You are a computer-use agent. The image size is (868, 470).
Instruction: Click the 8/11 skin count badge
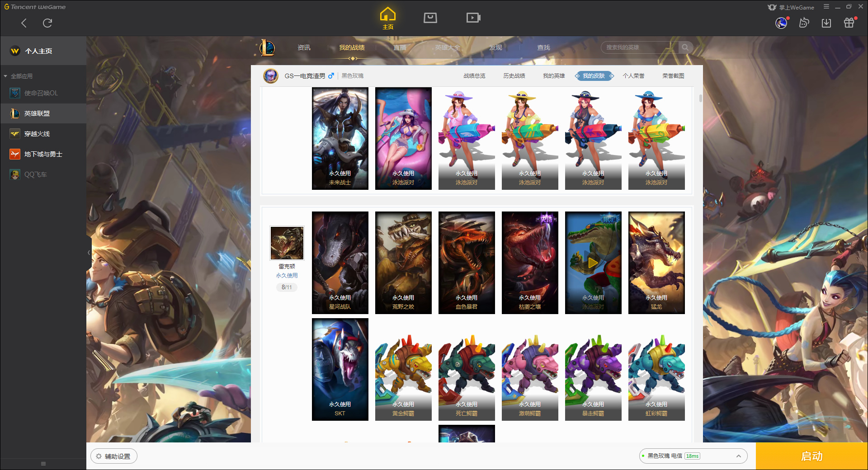click(x=287, y=287)
